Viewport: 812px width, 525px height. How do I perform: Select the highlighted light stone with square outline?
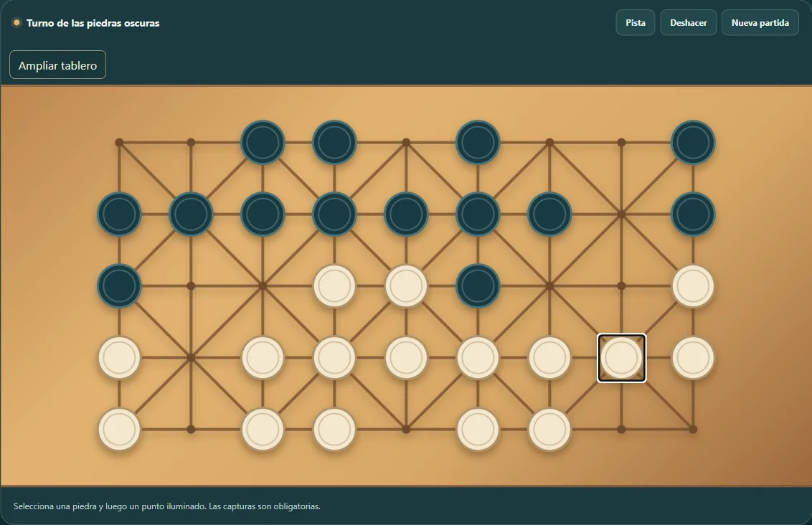[621, 358]
